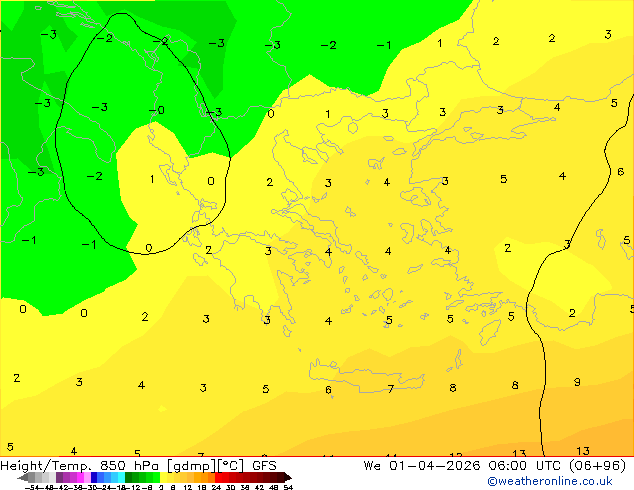Pick the grey swatch at the scale's cold end
Screen dimensions: 634x490
point(31,477)
